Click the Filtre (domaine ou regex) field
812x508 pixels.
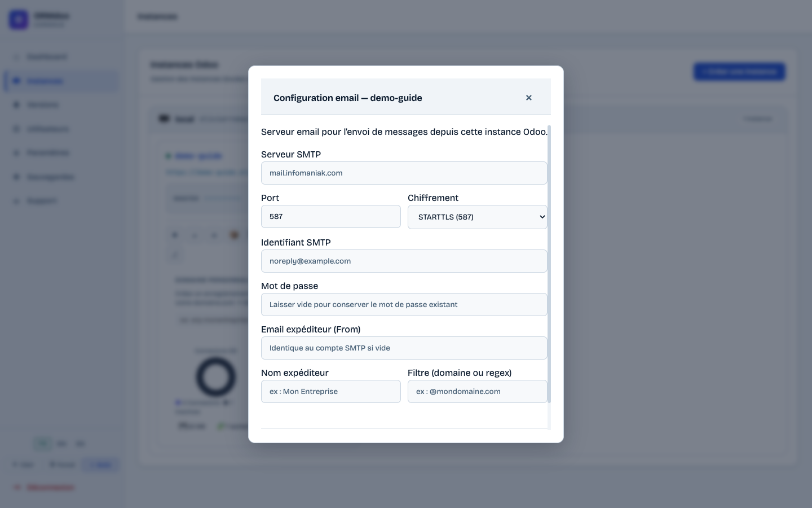click(477, 391)
